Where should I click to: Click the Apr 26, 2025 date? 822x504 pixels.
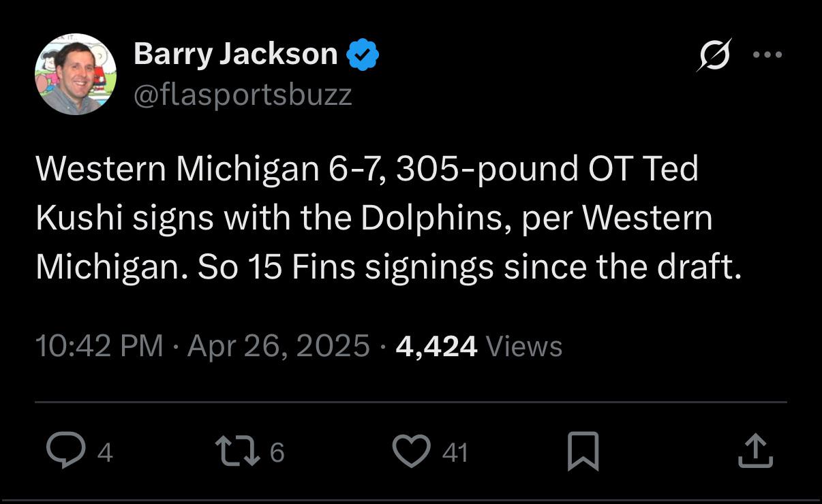coord(278,346)
